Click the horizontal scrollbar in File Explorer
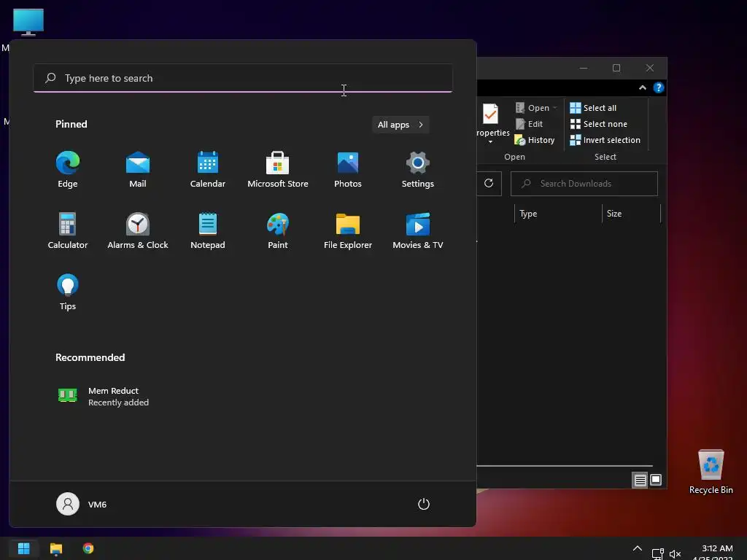Viewport: 747px width, 560px height. coord(565,466)
